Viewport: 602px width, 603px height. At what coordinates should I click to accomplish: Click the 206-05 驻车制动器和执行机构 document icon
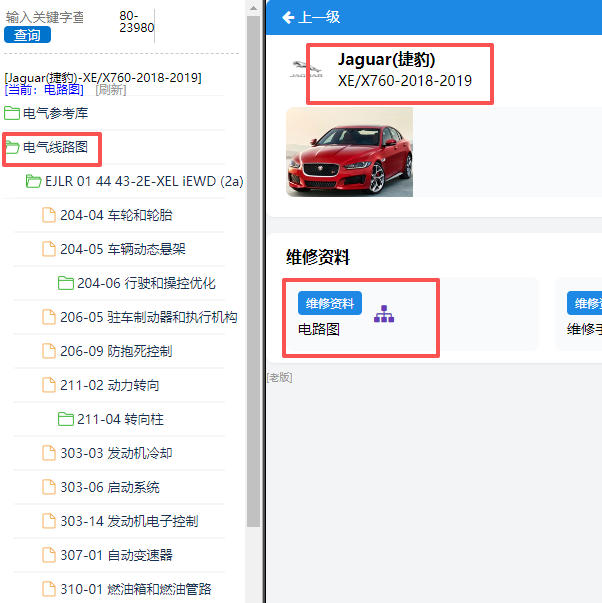pos(49,317)
